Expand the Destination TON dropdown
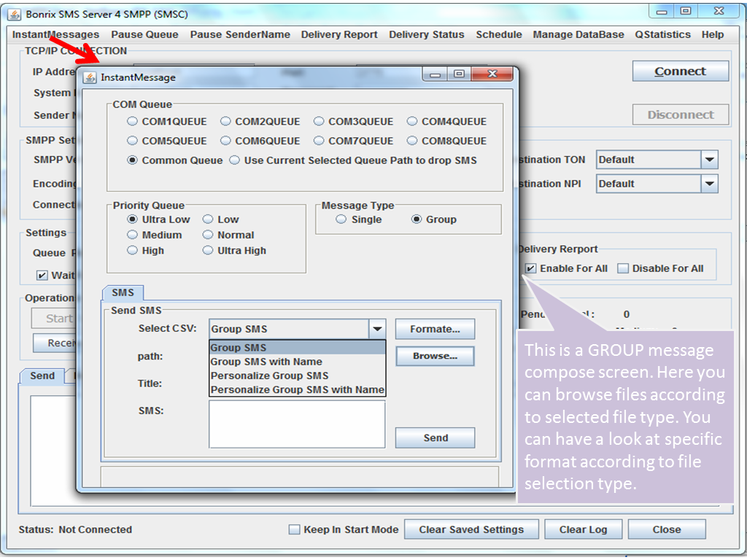 point(709,160)
